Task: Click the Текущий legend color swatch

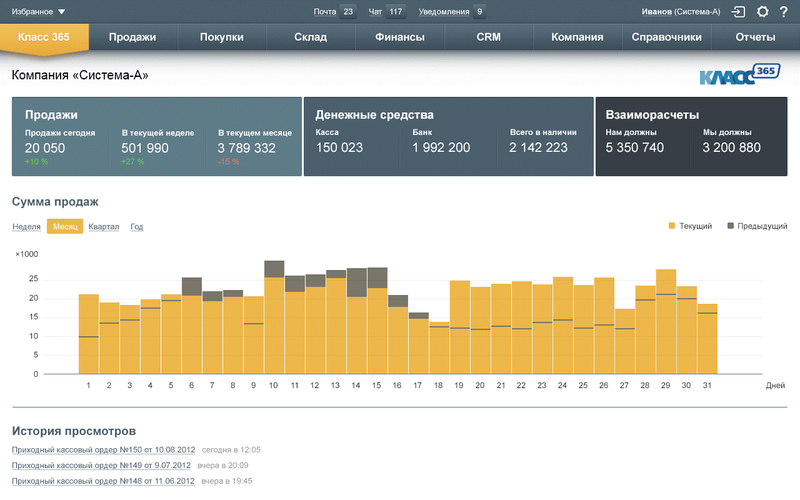Action: point(672,227)
